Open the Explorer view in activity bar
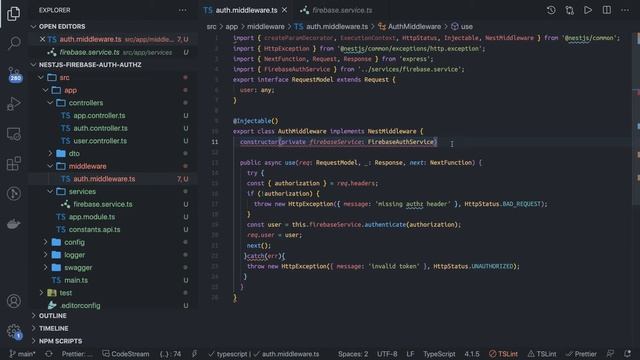Screen dimensions: 640x360 click(14, 14)
